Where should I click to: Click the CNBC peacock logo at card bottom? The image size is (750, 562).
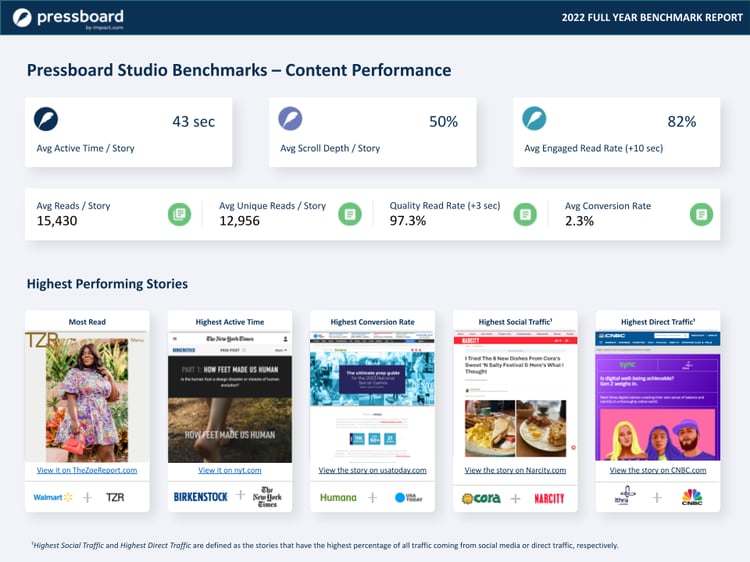[x=692, y=496]
